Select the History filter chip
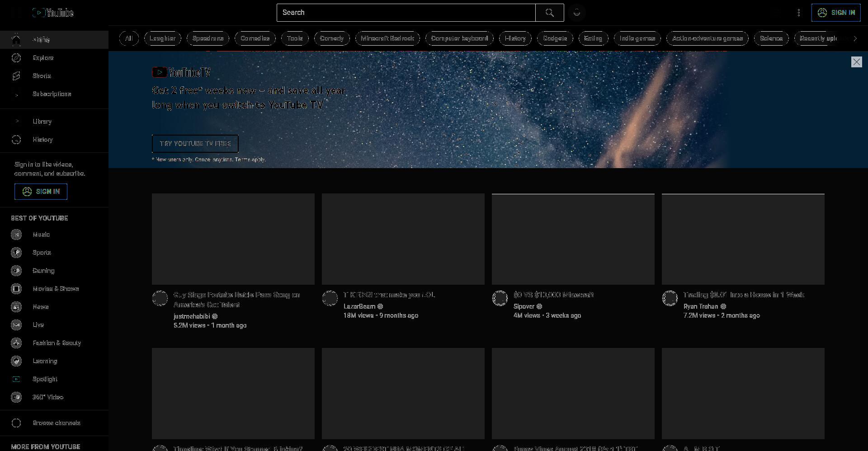The image size is (868, 451). click(x=515, y=38)
